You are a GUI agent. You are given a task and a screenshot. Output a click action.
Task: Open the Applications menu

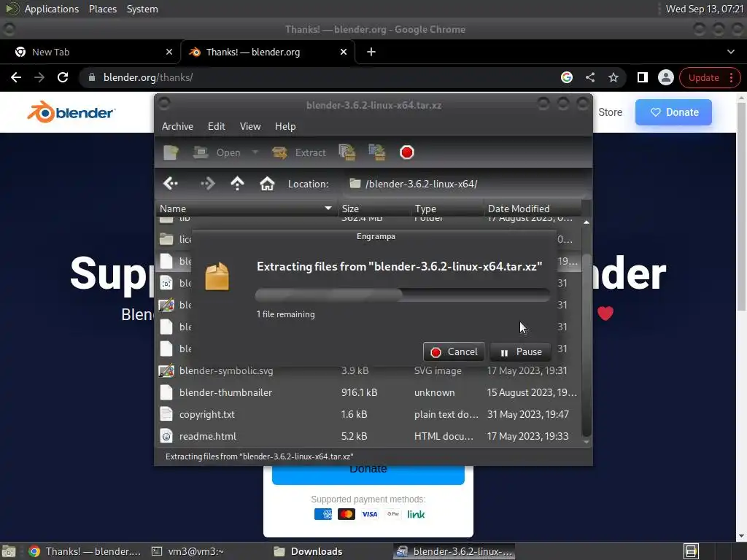point(52,9)
